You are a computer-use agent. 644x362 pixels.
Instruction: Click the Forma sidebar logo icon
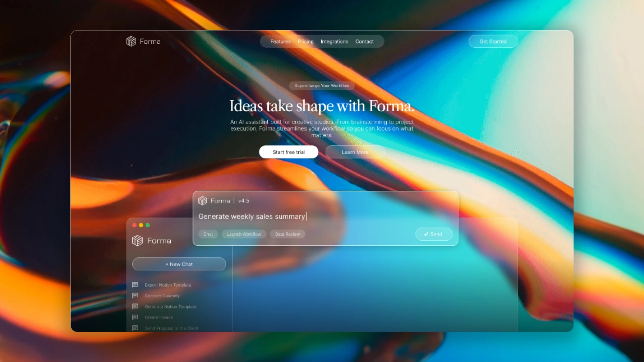[138, 240]
